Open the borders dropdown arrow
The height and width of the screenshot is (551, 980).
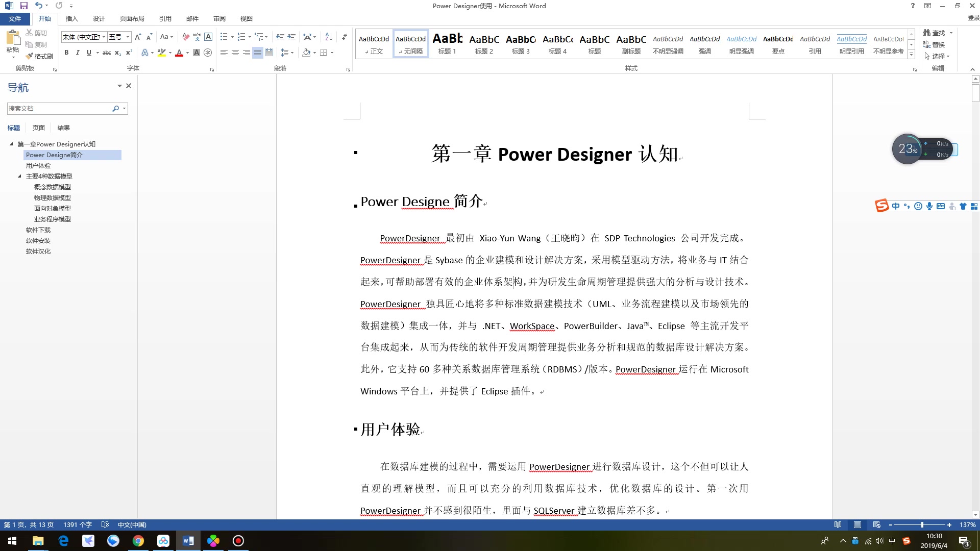(x=332, y=53)
